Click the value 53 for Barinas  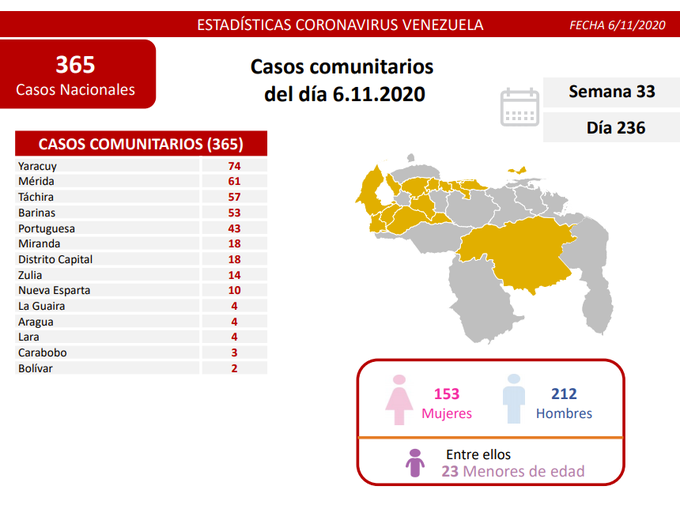234,213
